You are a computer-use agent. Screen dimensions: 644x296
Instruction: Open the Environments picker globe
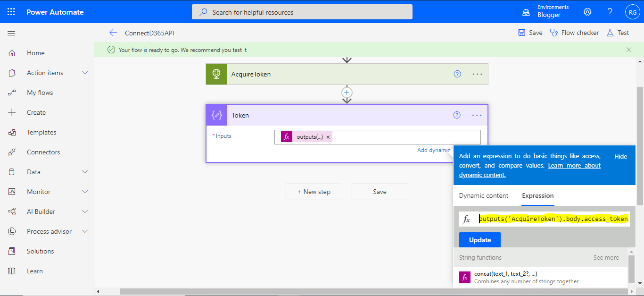(x=526, y=11)
